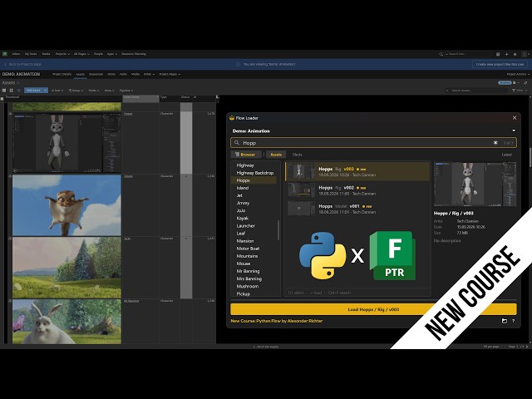Viewport: 532px width, 399px height.
Task: Select Hopps Model v001 version row
Action: [x=357, y=209]
